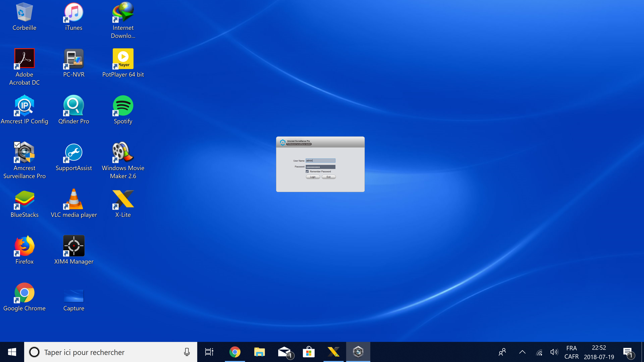Tick the Amcrest Surveillance Pro icon selection checkbox

point(17,145)
